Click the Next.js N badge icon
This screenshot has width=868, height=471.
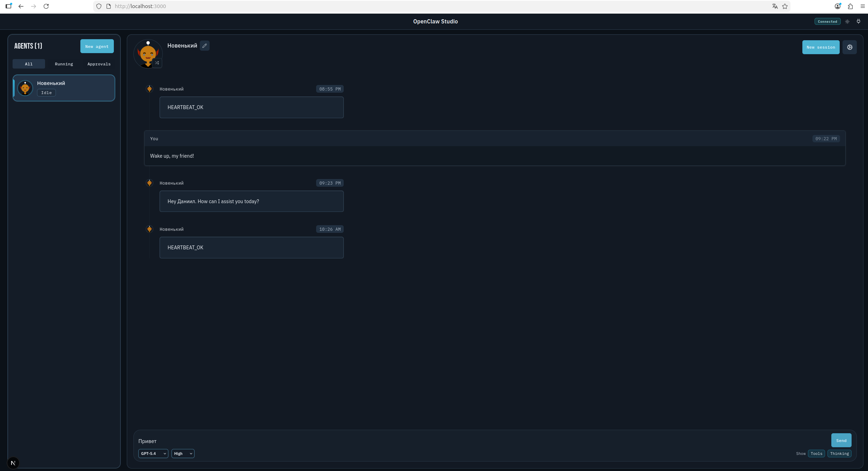tap(13, 463)
